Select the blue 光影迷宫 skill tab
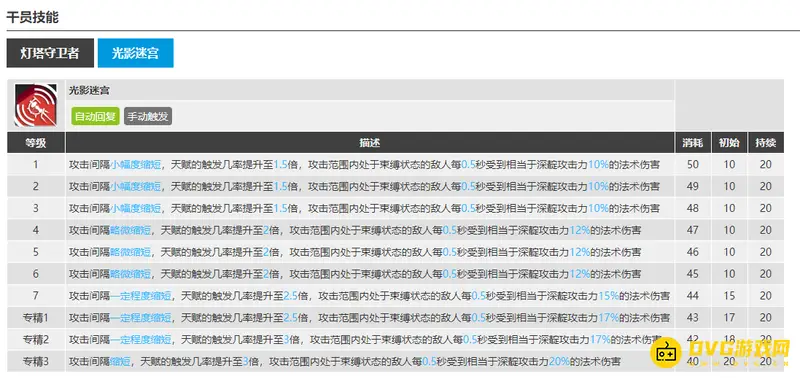 (x=135, y=53)
